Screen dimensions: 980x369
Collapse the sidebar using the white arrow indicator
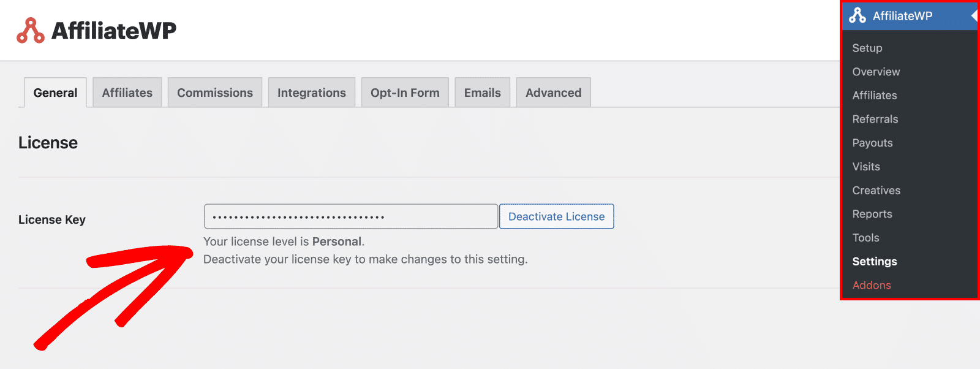coord(974,16)
